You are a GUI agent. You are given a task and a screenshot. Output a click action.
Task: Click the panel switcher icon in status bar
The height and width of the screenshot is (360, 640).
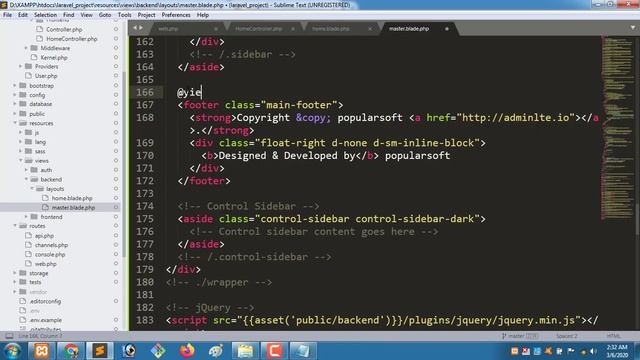pyautogui.click(x=9, y=336)
